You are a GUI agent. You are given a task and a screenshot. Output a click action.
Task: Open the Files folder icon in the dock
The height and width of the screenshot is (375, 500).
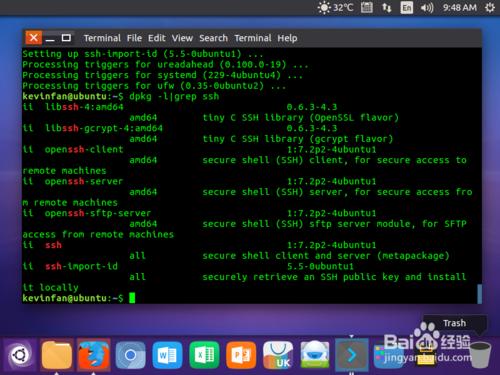pos(57,355)
